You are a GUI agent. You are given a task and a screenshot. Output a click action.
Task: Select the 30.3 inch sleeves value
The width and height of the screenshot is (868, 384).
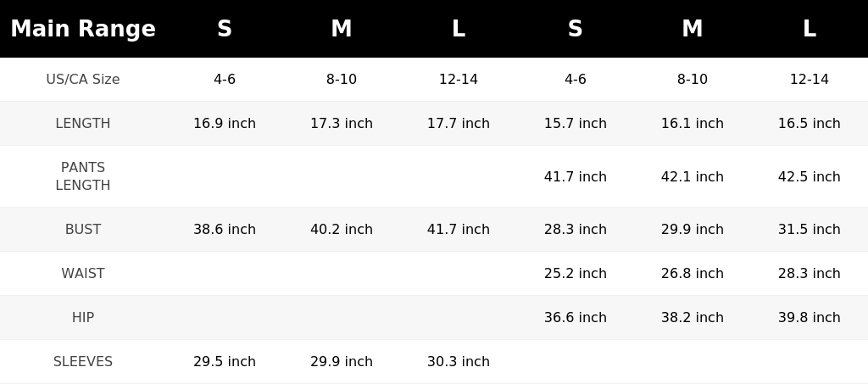pyautogui.click(x=459, y=362)
